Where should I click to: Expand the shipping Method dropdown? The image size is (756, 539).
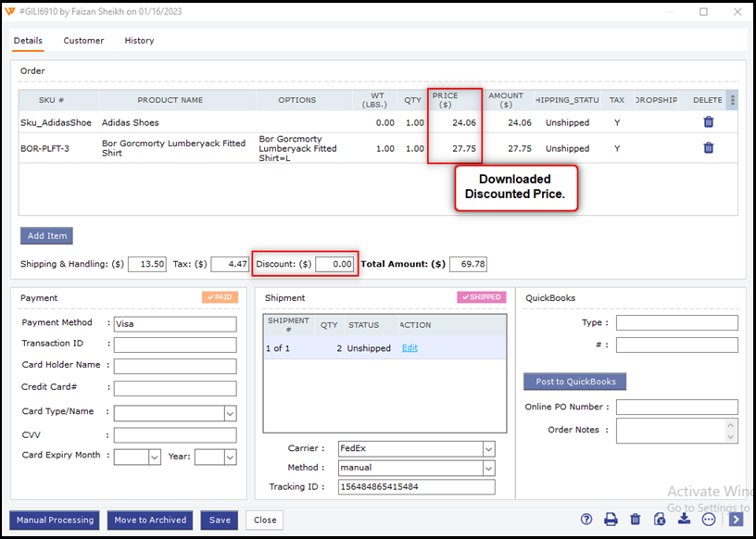click(x=488, y=469)
